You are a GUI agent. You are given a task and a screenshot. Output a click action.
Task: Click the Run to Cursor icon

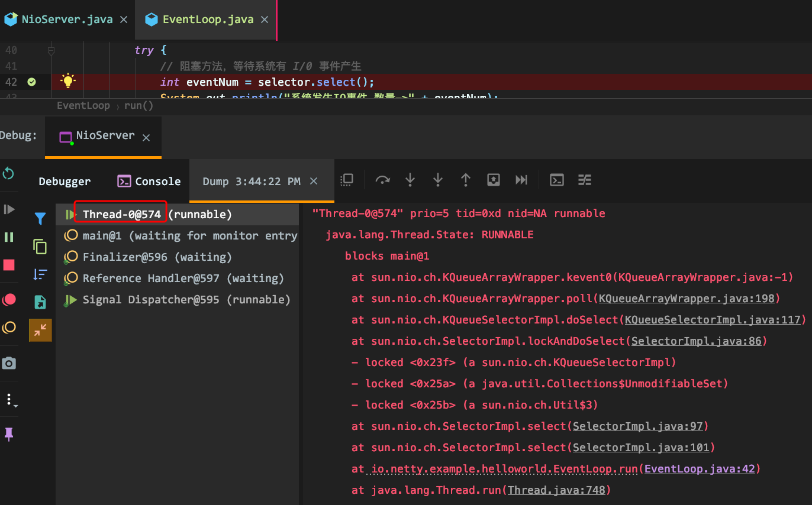point(521,180)
